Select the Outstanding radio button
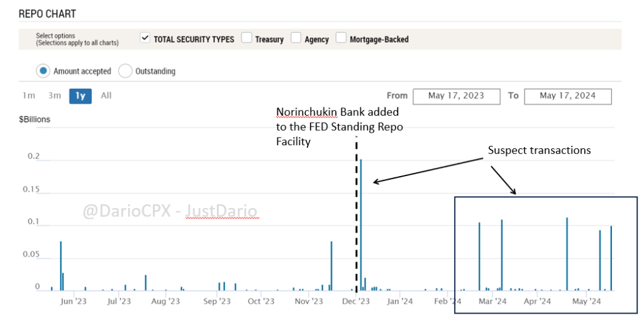The width and height of the screenshot is (644, 325). pos(125,71)
